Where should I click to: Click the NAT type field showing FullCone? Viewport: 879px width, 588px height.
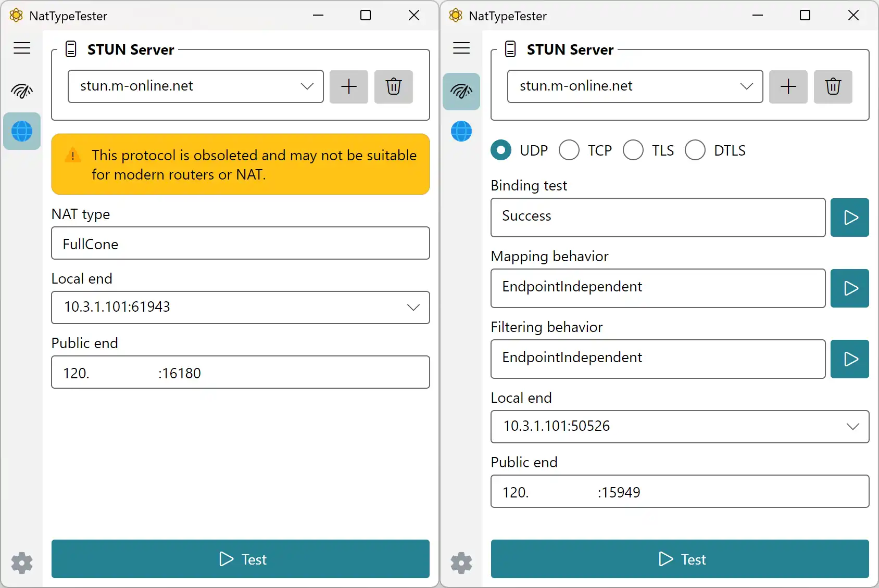pos(241,243)
